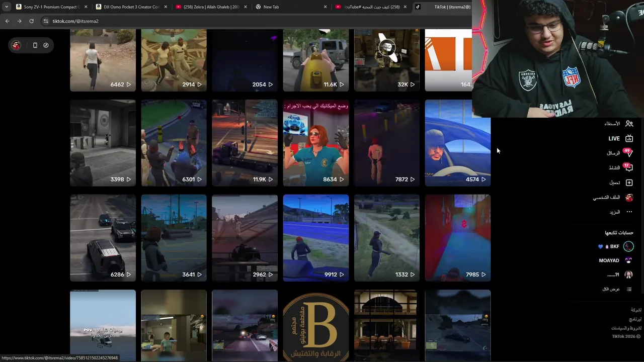Open the video with 3398 plays
The width and height of the screenshot is (644, 362).
103,143
